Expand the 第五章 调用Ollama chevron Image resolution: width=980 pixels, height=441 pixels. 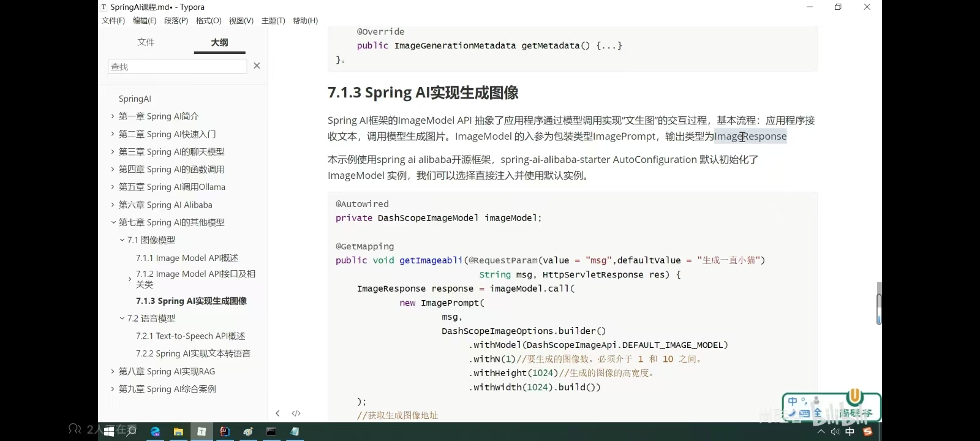113,187
